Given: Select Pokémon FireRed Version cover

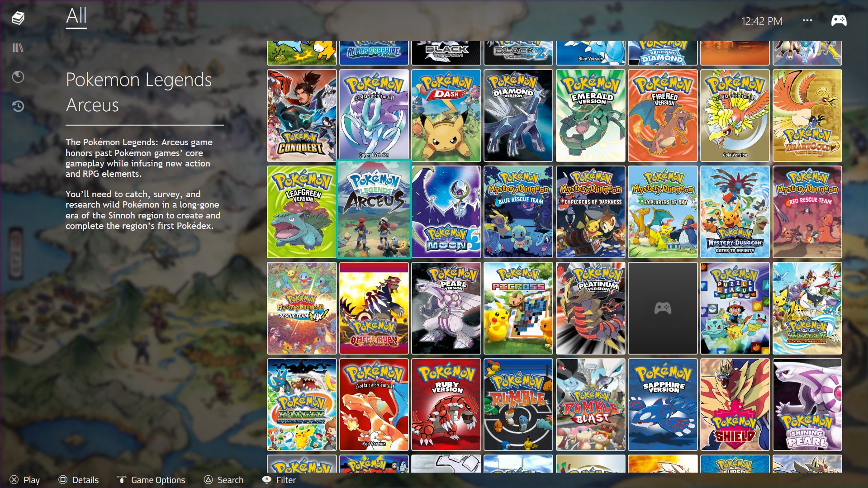Looking at the screenshot, I should pos(663,115).
